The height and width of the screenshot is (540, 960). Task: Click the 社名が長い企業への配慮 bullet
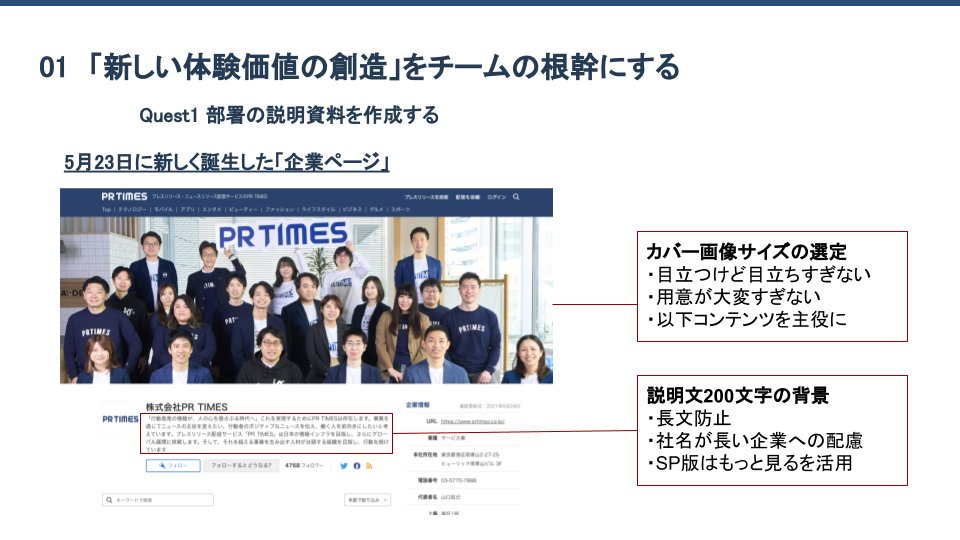[x=756, y=441]
